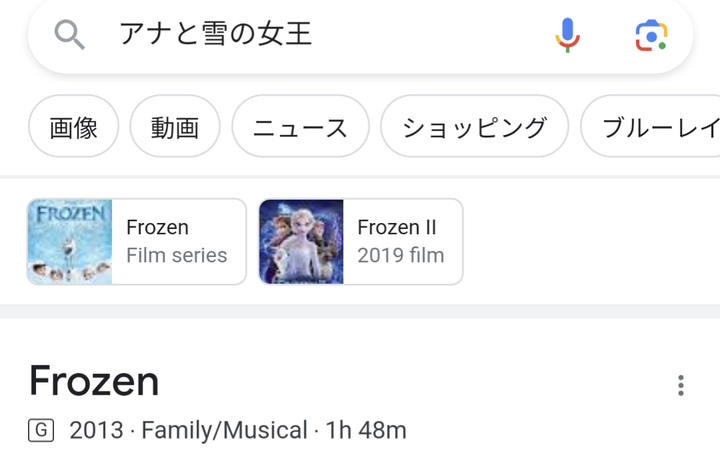Open the three-dot more options menu

[681, 385]
